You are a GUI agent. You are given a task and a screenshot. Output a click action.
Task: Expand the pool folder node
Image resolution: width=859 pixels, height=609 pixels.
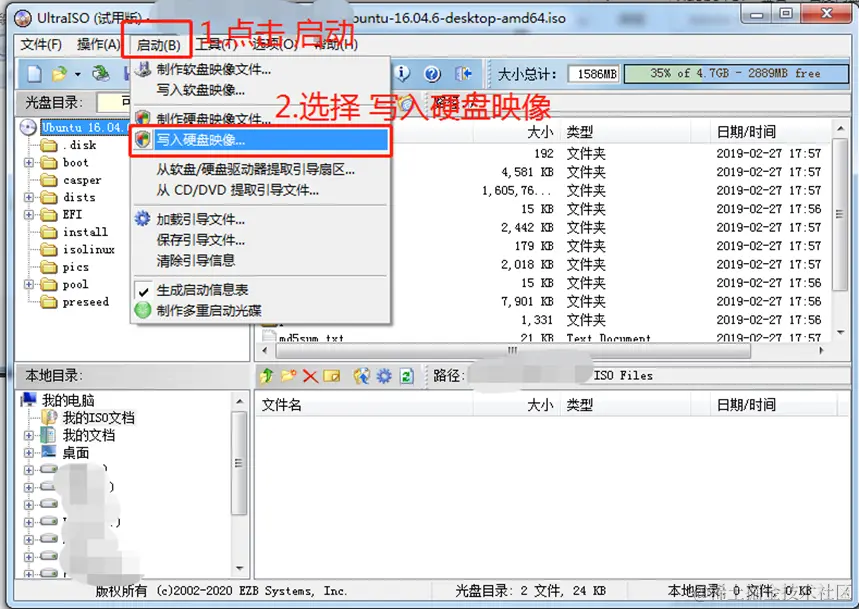point(29,285)
